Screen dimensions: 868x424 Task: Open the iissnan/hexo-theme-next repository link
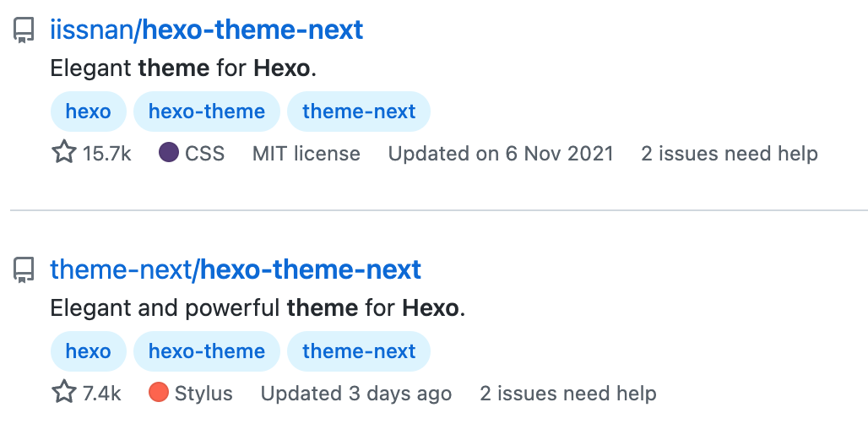pyautogui.click(x=207, y=30)
